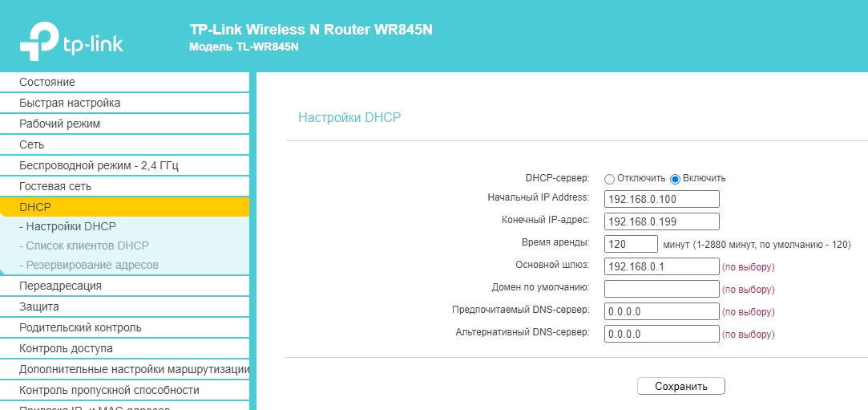
Task: Open the Состояние menu item
Action: click(x=47, y=82)
